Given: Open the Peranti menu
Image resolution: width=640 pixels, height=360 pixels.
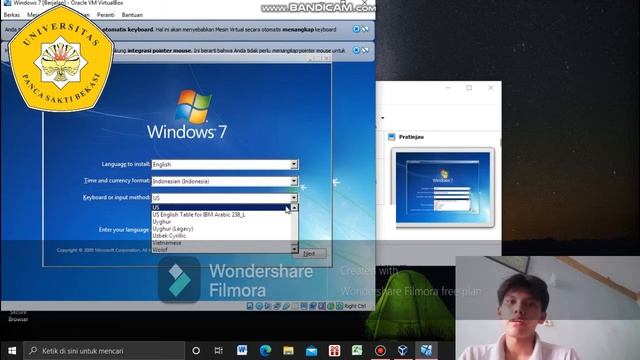Looking at the screenshot, I should [106, 15].
